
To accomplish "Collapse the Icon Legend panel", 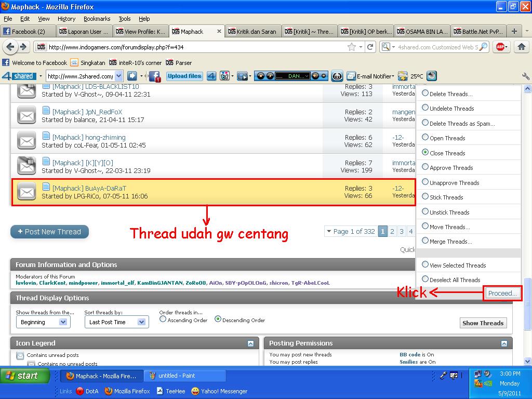I will (250, 343).
